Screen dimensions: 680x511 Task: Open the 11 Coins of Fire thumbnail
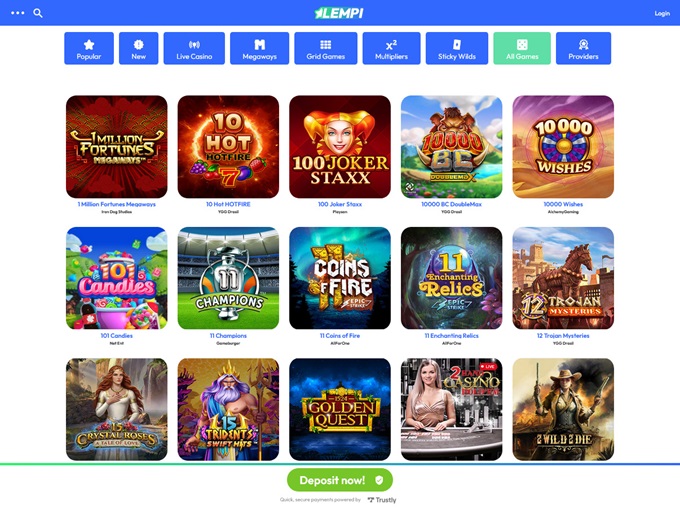[x=340, y=278]
